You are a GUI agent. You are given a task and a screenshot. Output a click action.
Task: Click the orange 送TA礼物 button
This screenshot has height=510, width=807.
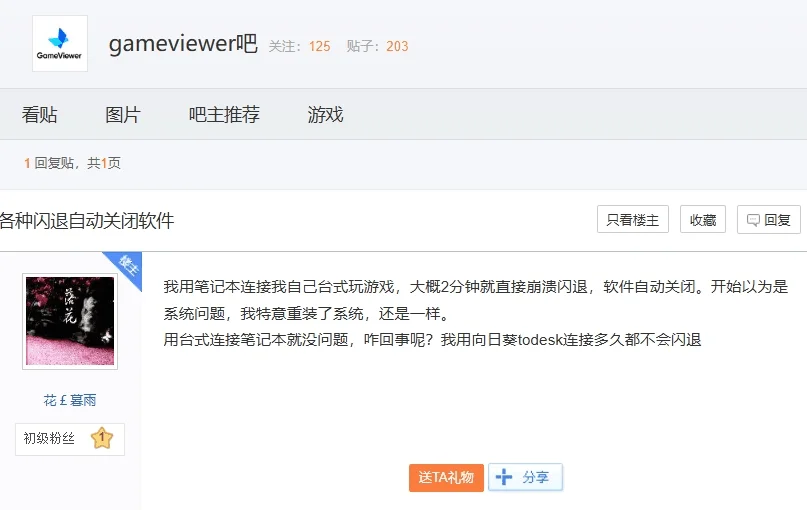[x=446, y=478]
